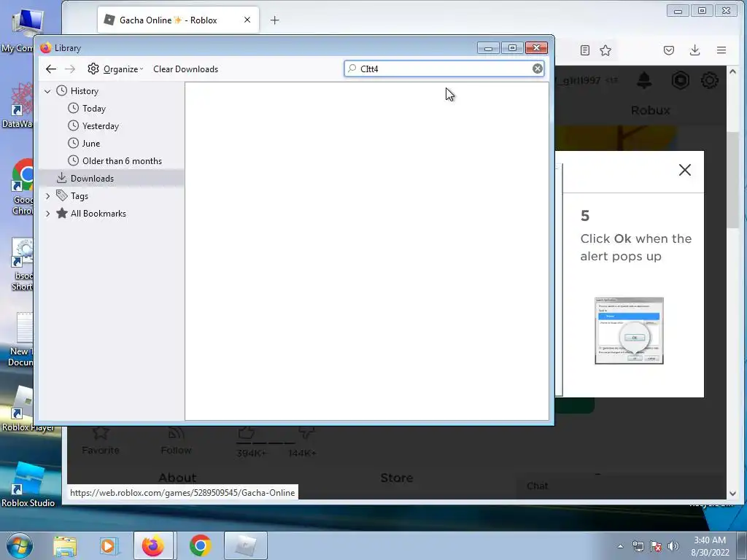Click the alert instruction thumbnail image
747x560 pixels.
(x=629, y=331)
